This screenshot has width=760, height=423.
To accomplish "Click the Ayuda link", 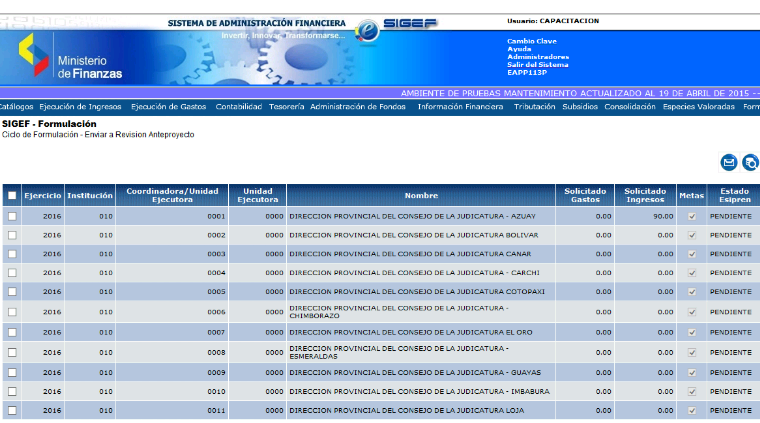I will (x=519, y=49).
